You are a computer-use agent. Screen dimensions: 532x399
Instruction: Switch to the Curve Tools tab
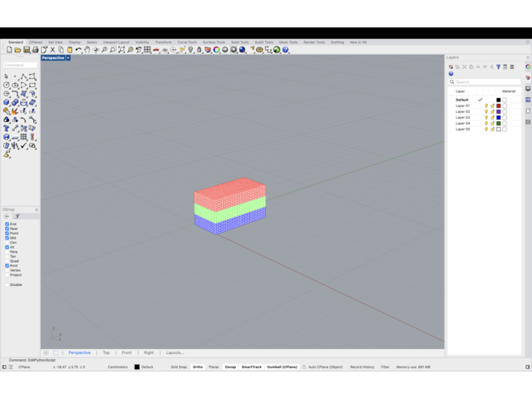[x=187, y=42]
